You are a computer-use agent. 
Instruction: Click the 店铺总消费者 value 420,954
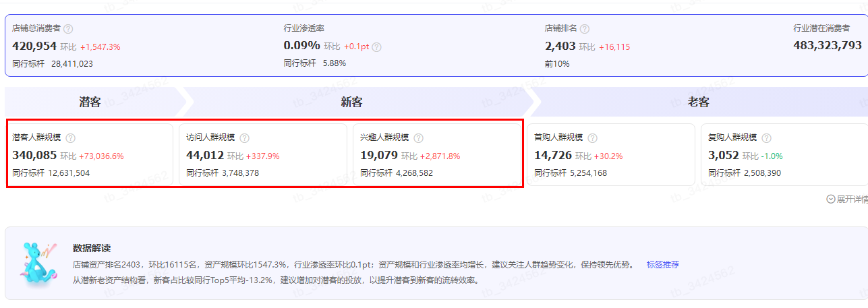[x=34, y=47]
